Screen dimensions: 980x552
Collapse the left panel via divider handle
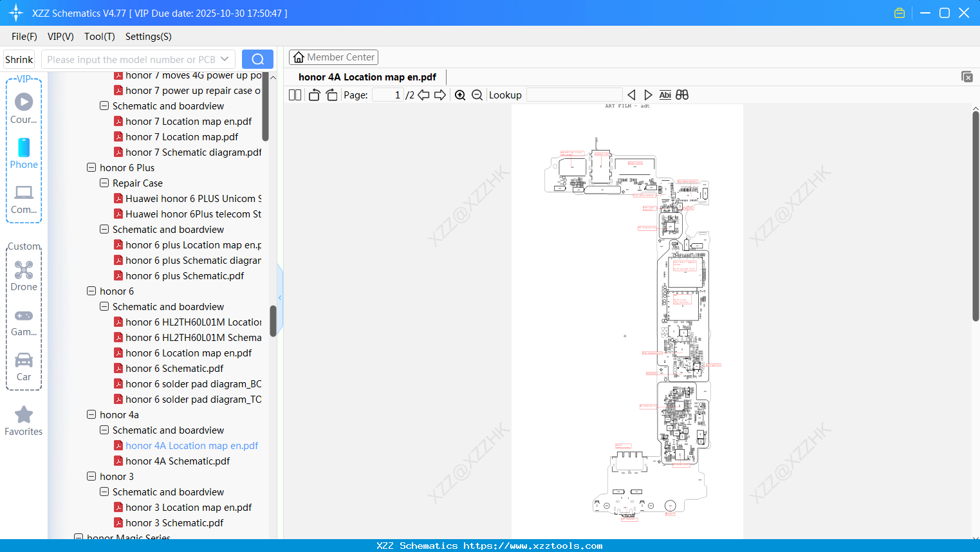coord(280,297)
